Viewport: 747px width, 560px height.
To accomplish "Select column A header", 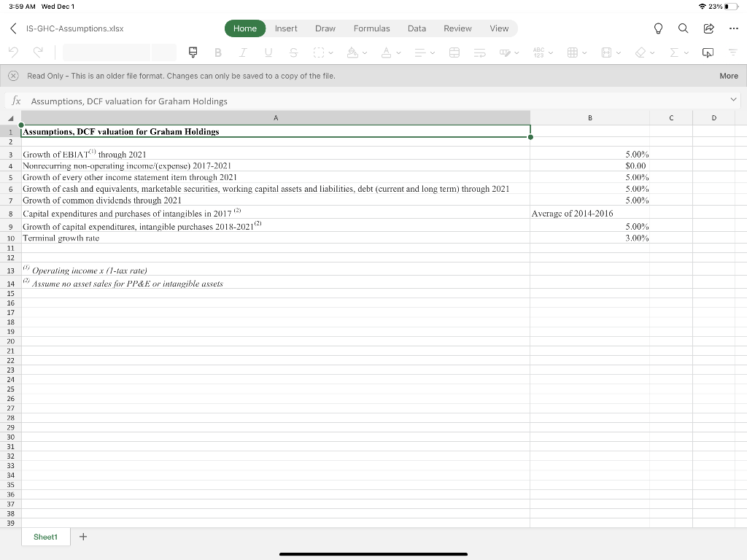I will coord(275,117).
